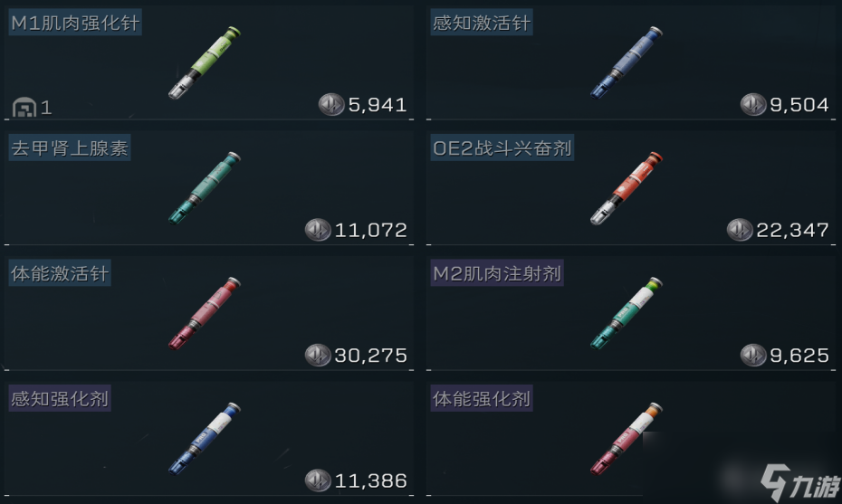Select the green M1肌肉强化针 syringe icon

[x=205, y=62]
